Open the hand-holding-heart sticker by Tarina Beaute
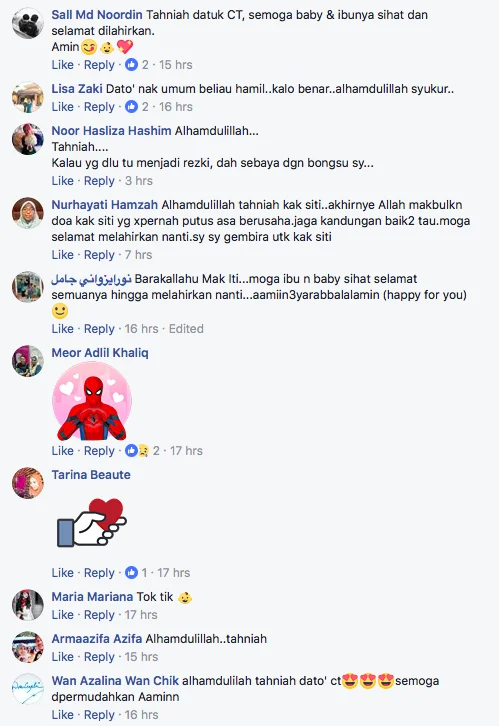The height and width of the screenshot is (726, 499). (x=92, y=523)
